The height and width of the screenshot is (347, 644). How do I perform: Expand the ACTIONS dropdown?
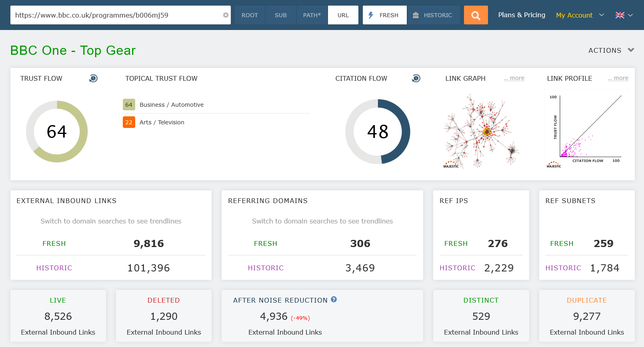click(611, 50)
